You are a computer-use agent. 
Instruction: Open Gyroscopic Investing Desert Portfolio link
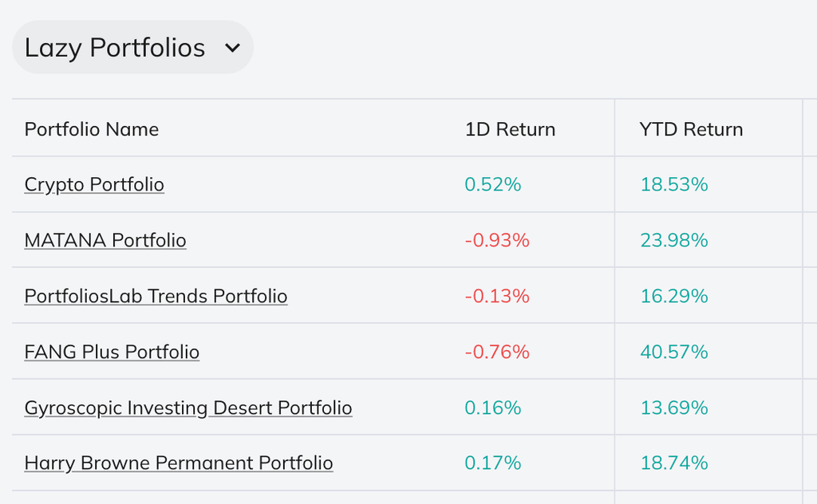(x=188, y=408)
